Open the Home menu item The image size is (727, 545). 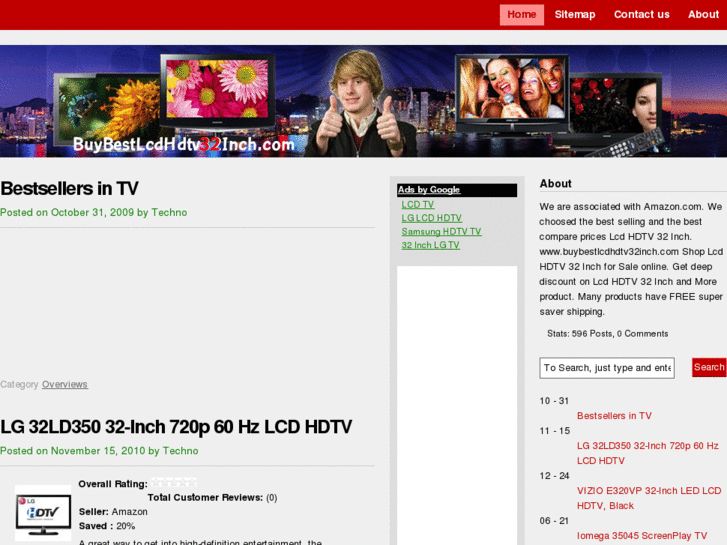(x=522, y=15)
